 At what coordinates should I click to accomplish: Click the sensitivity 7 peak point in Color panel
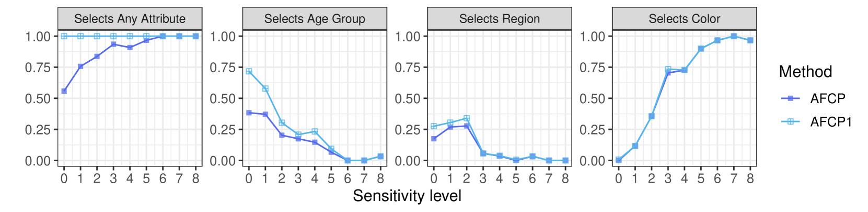click(x=734, y=36)
